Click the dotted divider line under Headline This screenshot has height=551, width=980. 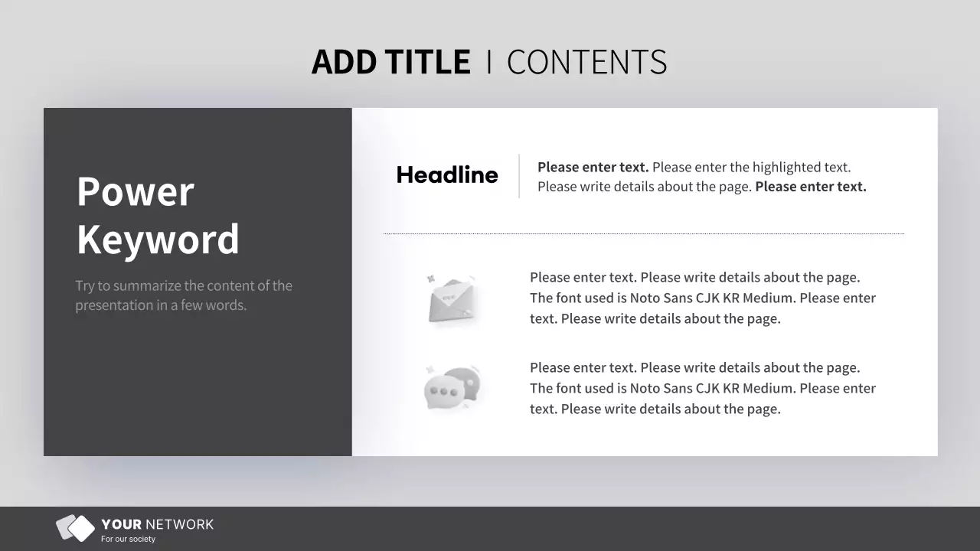coord(643,232)
